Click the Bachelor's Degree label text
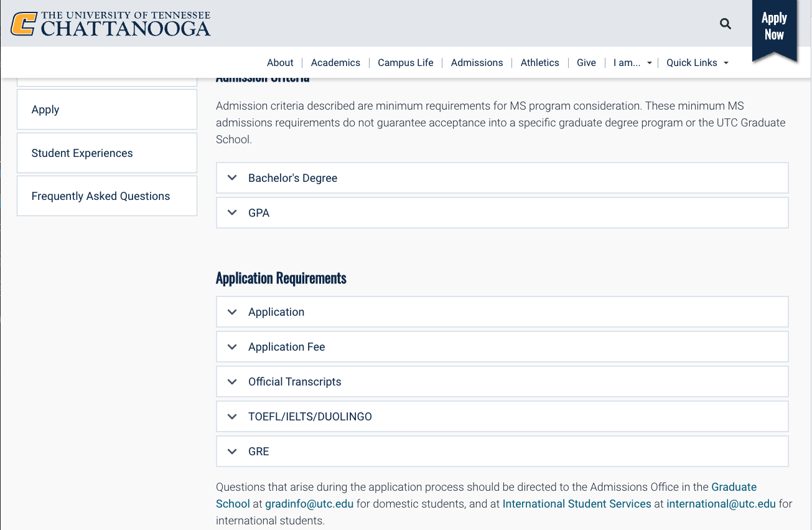812x530 pixels. point(292,178)
